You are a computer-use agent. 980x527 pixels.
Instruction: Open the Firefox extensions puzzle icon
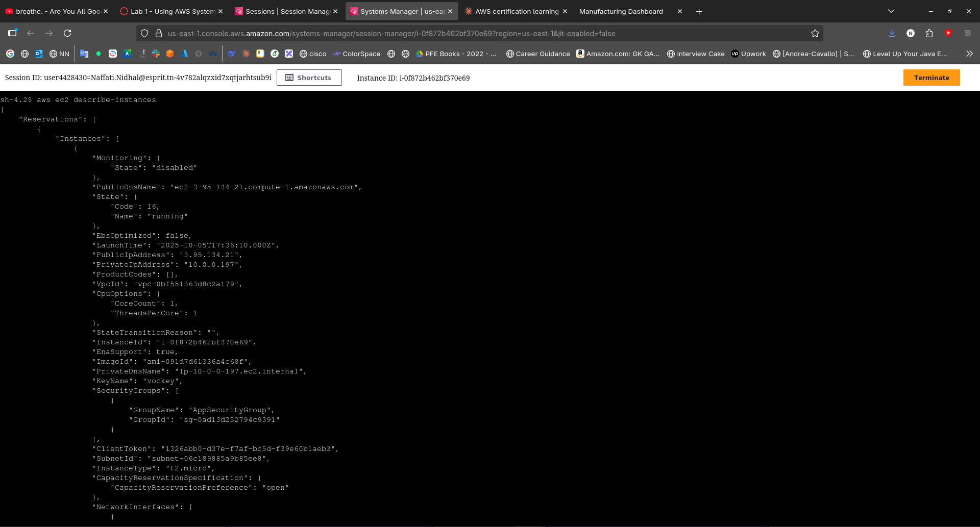pos(929,33)
